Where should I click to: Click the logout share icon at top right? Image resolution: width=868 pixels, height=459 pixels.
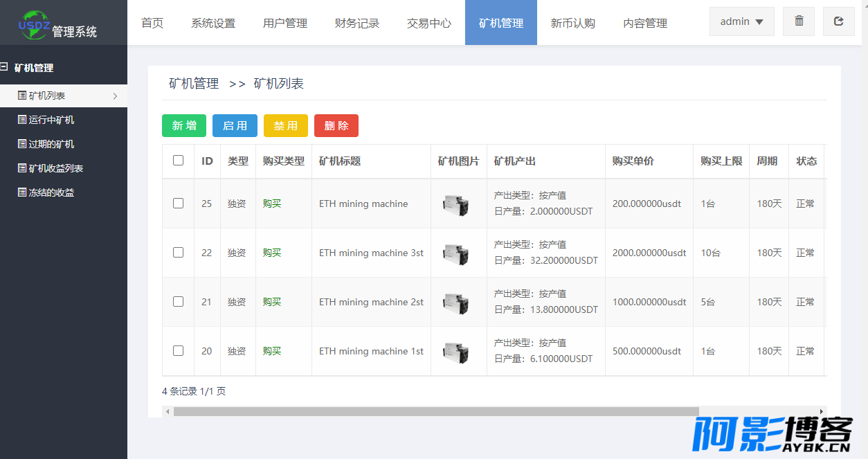pyautogui.click(x=839, y=21)
